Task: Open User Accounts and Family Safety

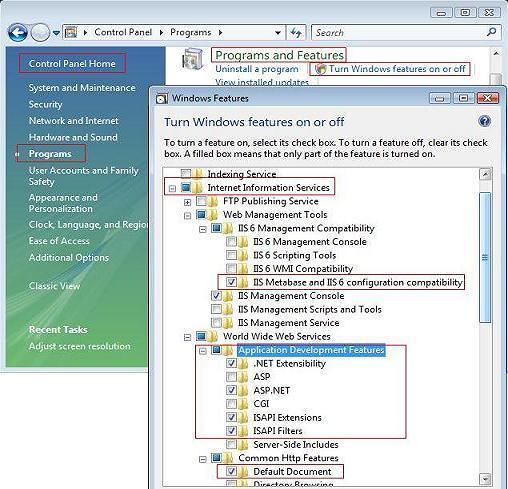Action: (x=83, y=176)
